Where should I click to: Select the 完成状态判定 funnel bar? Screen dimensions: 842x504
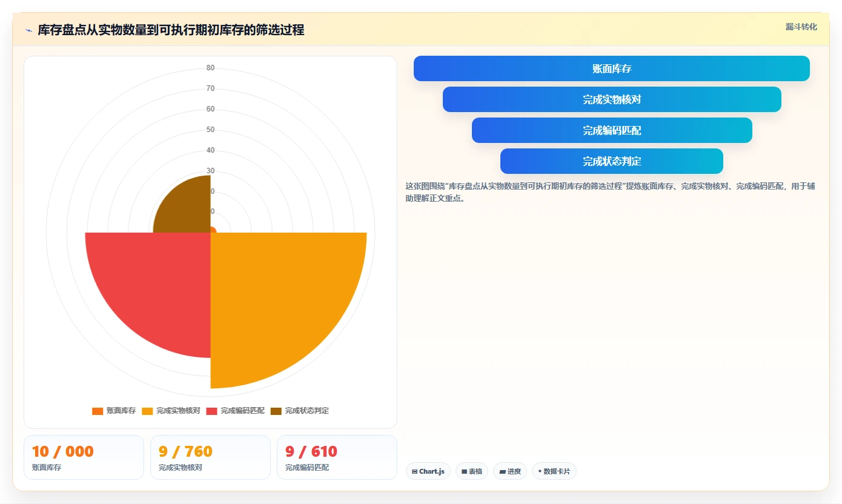tap(612, 161)
